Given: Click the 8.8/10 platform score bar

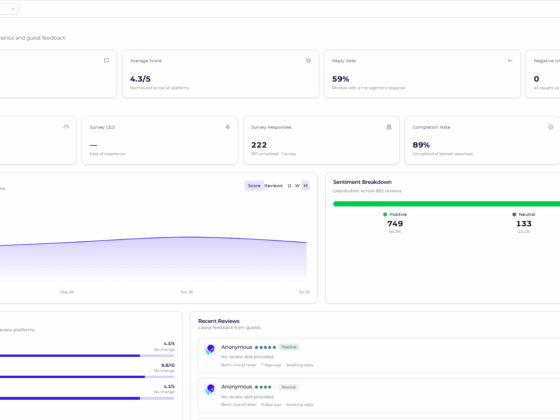Looking at the screenshot, I should point(87,377).
